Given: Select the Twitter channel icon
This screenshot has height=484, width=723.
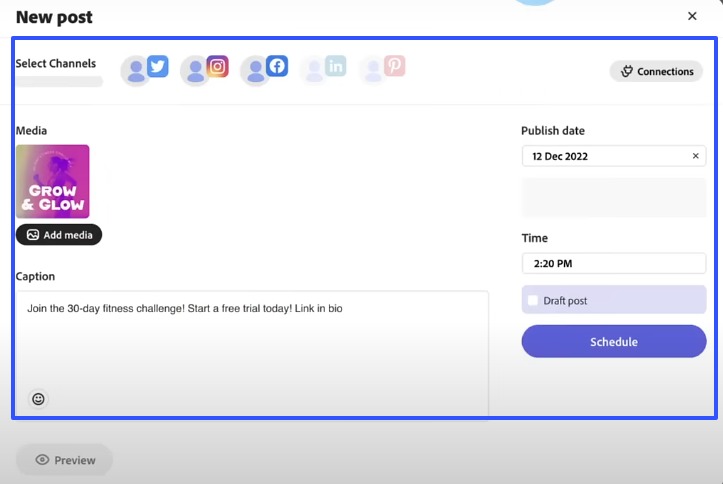Looking at the screenshot, I should pyautogui.click(x=145, y=69).
